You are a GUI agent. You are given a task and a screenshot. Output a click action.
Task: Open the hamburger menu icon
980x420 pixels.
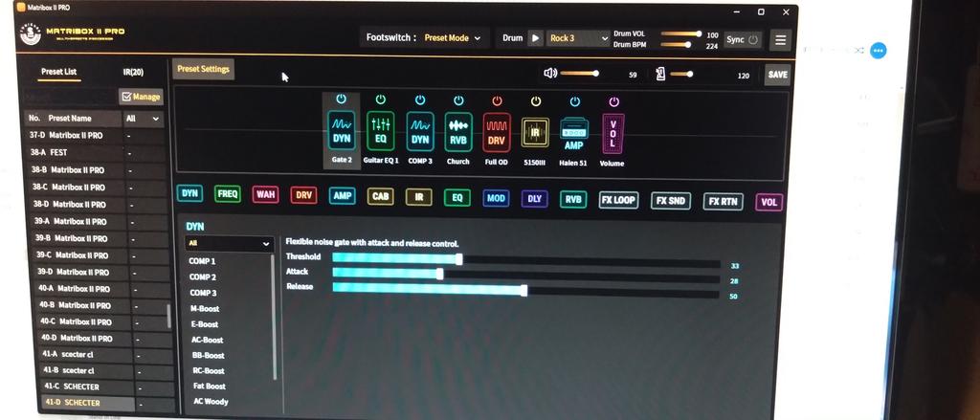tap(781, 39)
